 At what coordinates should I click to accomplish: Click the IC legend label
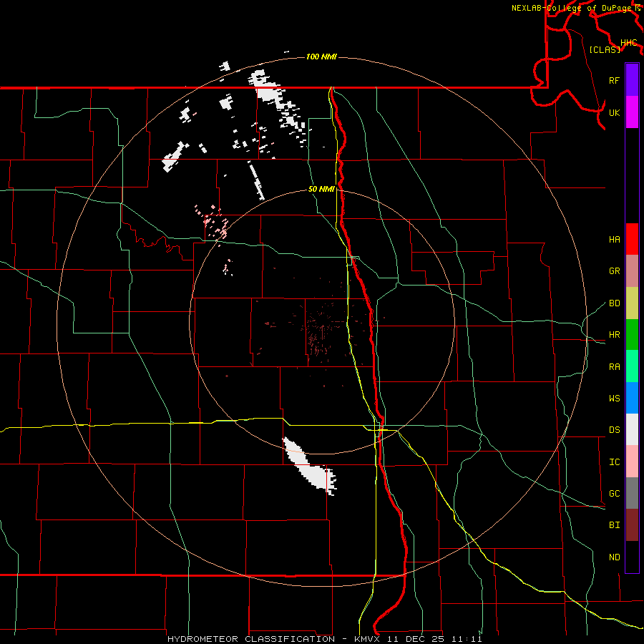tap(614, 462)
